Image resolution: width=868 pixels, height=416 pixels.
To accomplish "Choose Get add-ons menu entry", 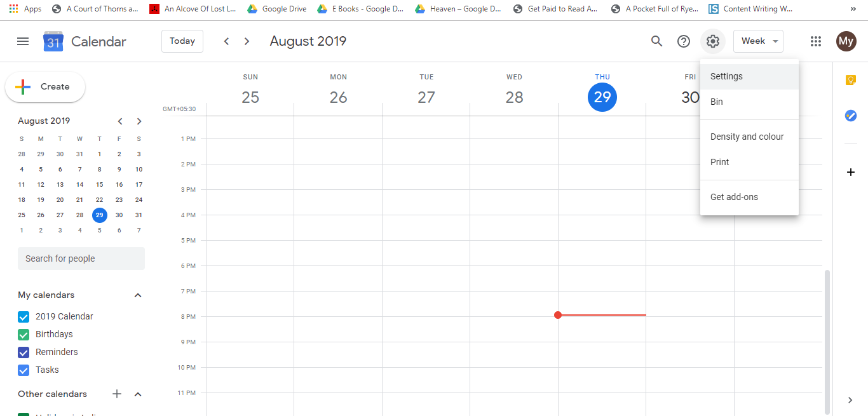I will tap(749, 197).
